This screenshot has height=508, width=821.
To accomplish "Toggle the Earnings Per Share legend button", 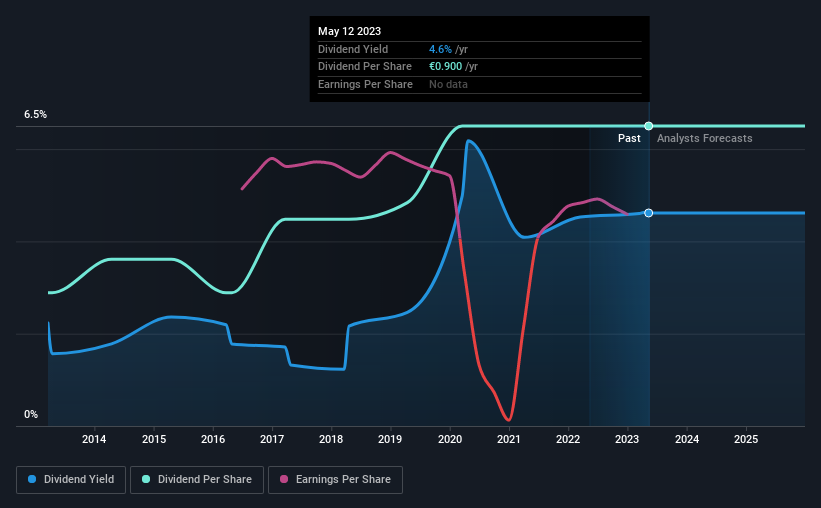I will pyautogui.click(x=335, y=480).
